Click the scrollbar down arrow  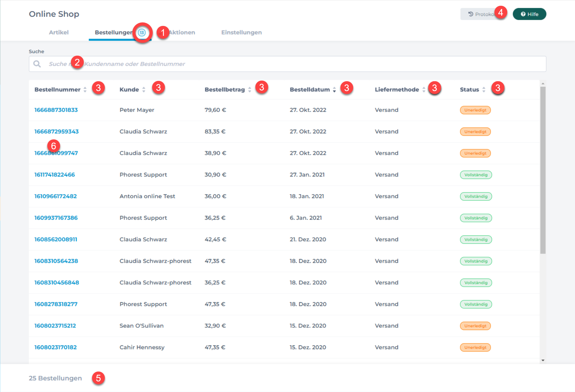(543, 360)
